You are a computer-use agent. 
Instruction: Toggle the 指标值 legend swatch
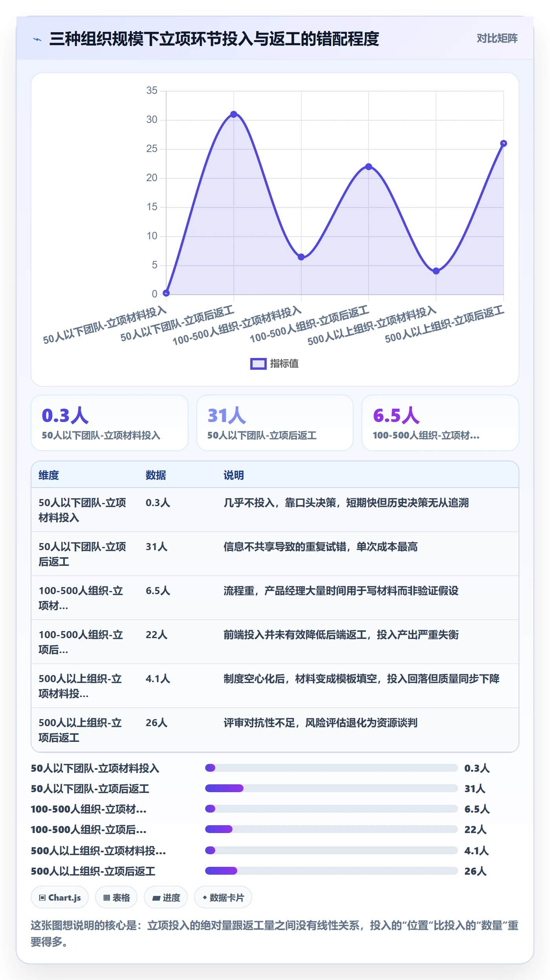[x=258, y=364]
